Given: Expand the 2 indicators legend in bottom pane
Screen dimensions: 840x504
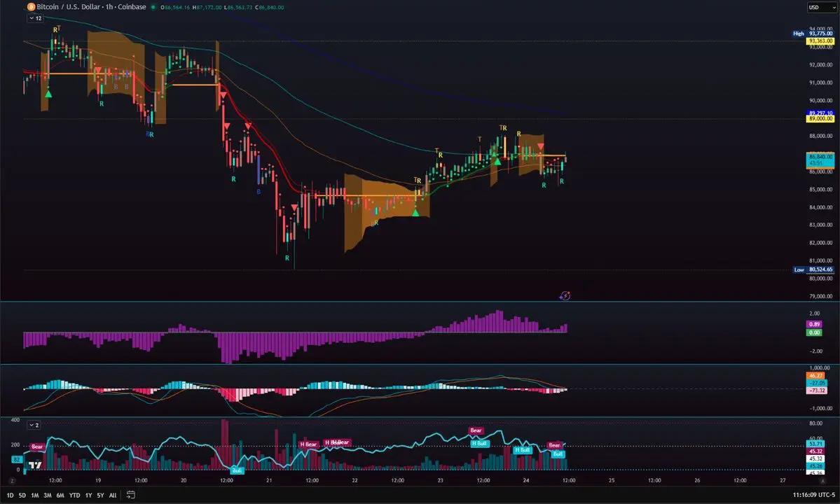Looking at the screenshot, I should pyautogui.click(x=34, y=425).
